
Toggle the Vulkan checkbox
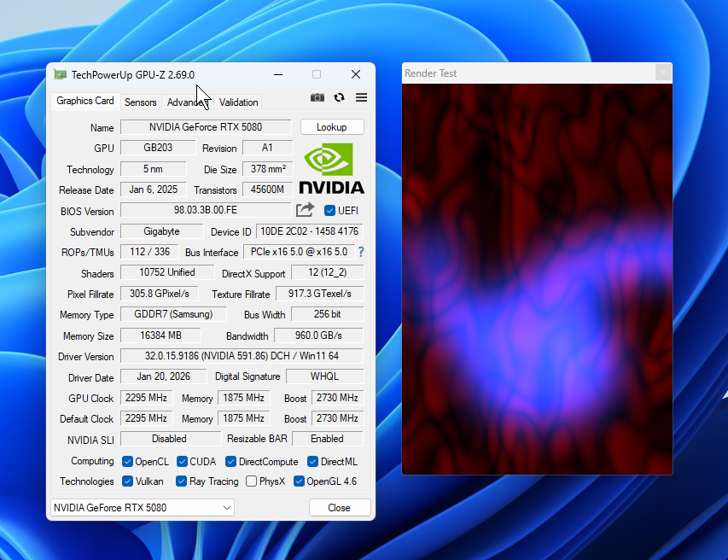[127, 481]
